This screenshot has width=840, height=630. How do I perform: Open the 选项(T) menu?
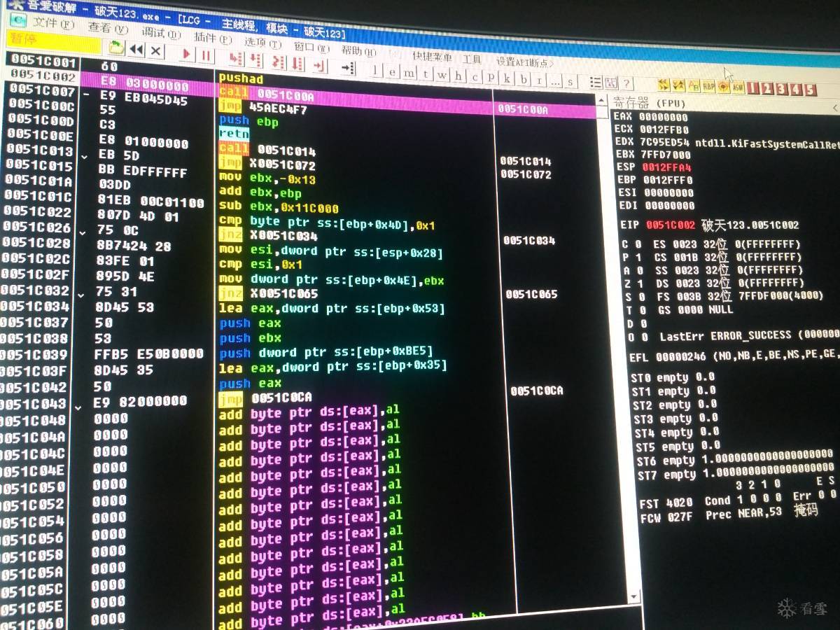[x=262, y=43]
